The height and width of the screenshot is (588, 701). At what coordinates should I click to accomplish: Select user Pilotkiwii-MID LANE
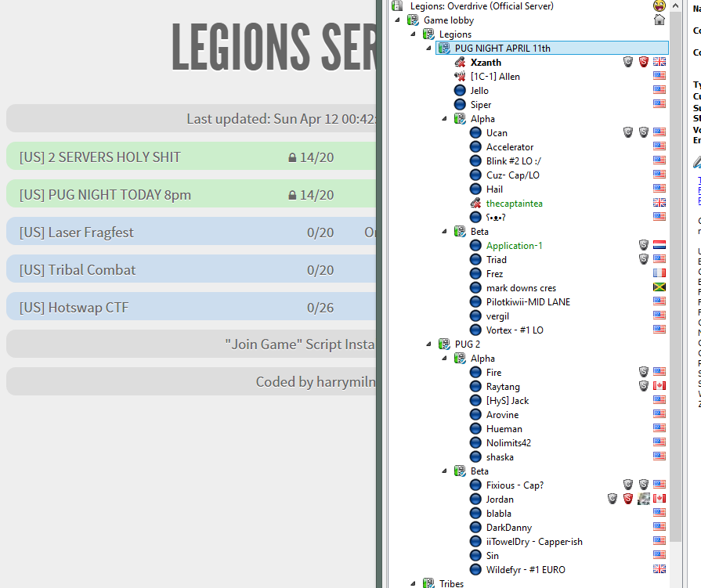[x=528, y=302]
